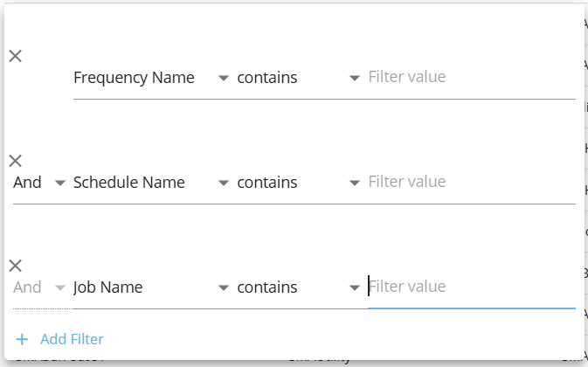Change the Frequency Name row's contains operator

[x=297, y=78]
